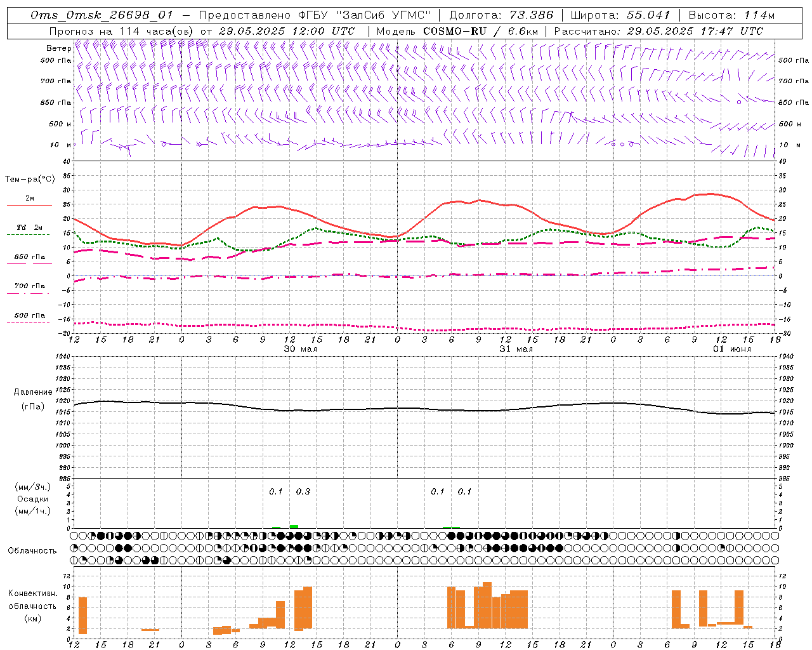
Task: Select the Конвективн. label of convective clouds
Action: click(33, 594)
